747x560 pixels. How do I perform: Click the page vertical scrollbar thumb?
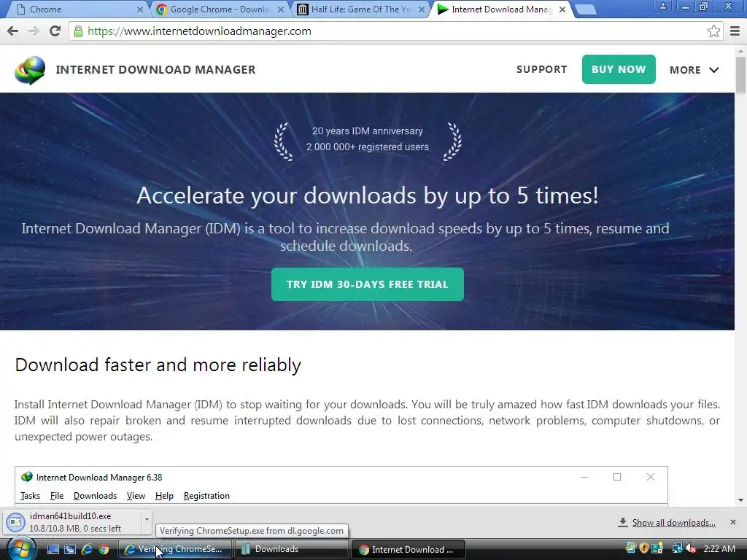click(x=740, y=74)
